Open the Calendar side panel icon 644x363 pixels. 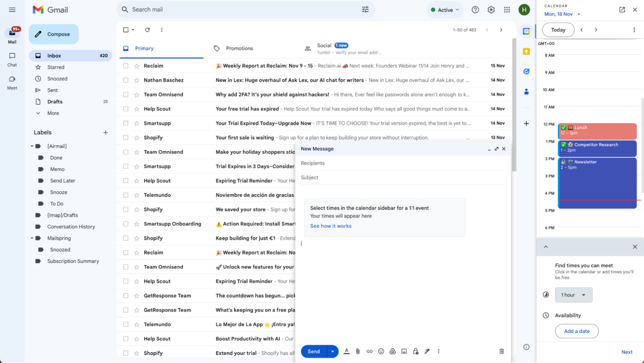526,31
